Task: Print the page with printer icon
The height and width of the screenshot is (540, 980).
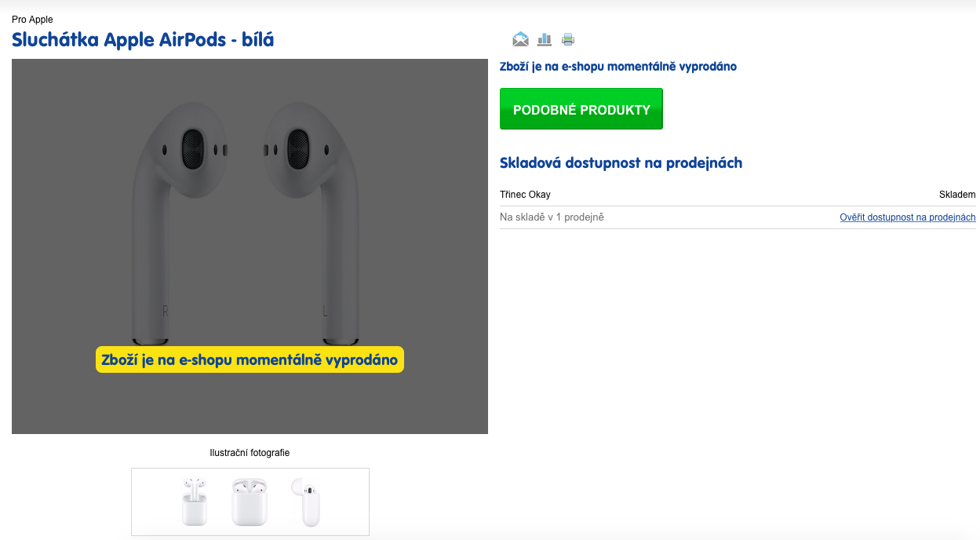Action: pyautogui.click(x=568, y=39)
